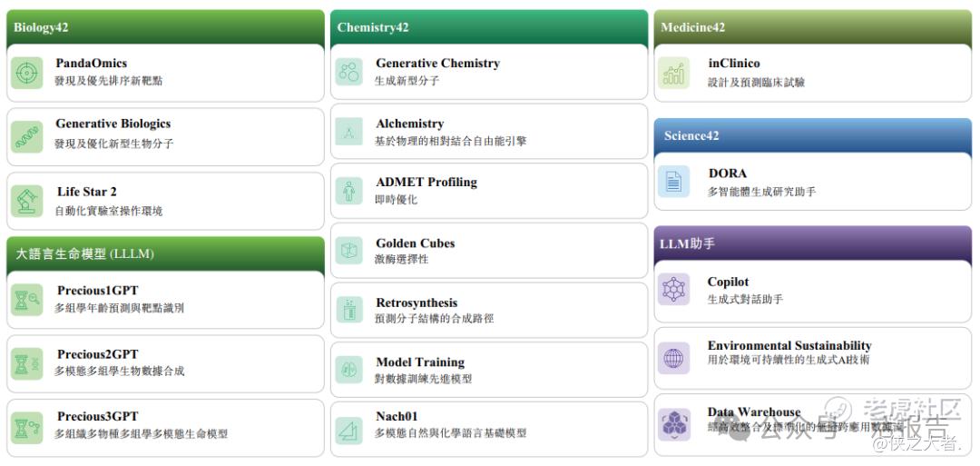Click the Model Training title
This screenshot has width=980, height=466.
point(420,362)
